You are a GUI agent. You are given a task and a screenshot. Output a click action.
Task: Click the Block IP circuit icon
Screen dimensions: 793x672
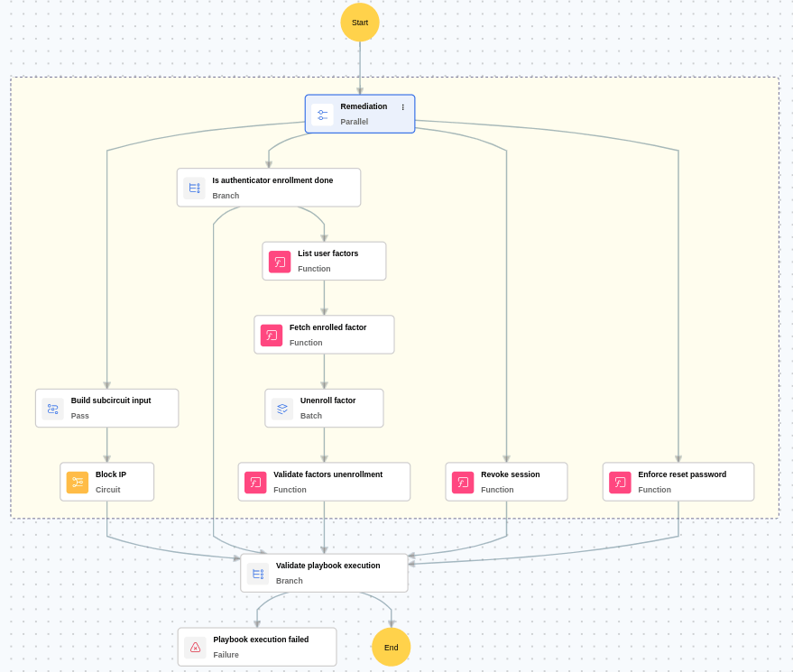(x=78, y=483)
